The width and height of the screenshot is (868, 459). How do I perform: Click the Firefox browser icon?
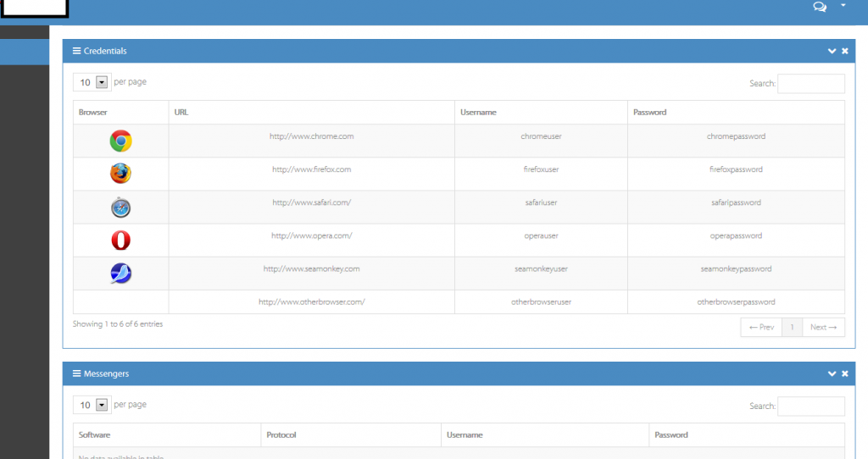[x=120, y=174]
